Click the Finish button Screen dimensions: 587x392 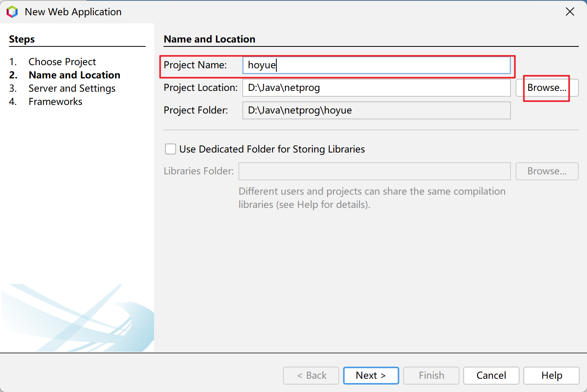tap(431, 376)
